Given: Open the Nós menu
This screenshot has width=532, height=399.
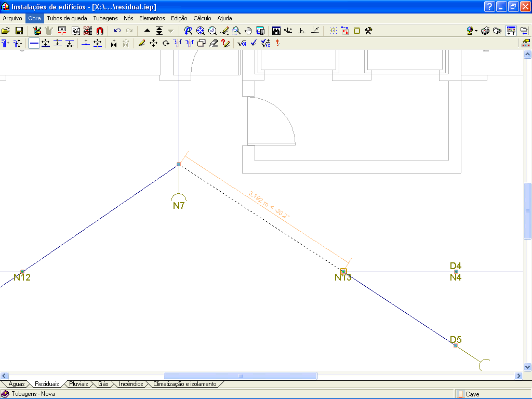Looking at the screenshot, I should pos(128,18).
